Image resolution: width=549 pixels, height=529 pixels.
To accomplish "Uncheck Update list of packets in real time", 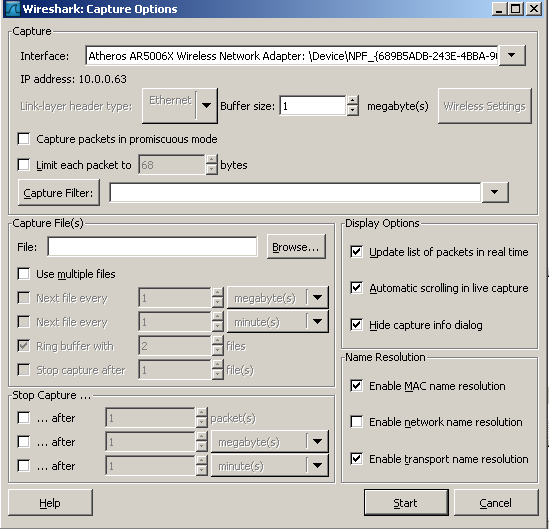I will click(356, 252).
